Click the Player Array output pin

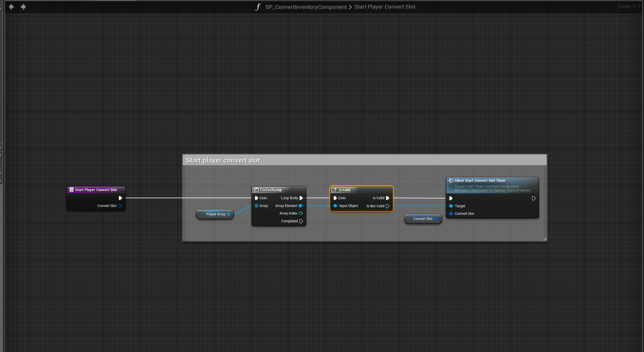(x=228, y=214)
